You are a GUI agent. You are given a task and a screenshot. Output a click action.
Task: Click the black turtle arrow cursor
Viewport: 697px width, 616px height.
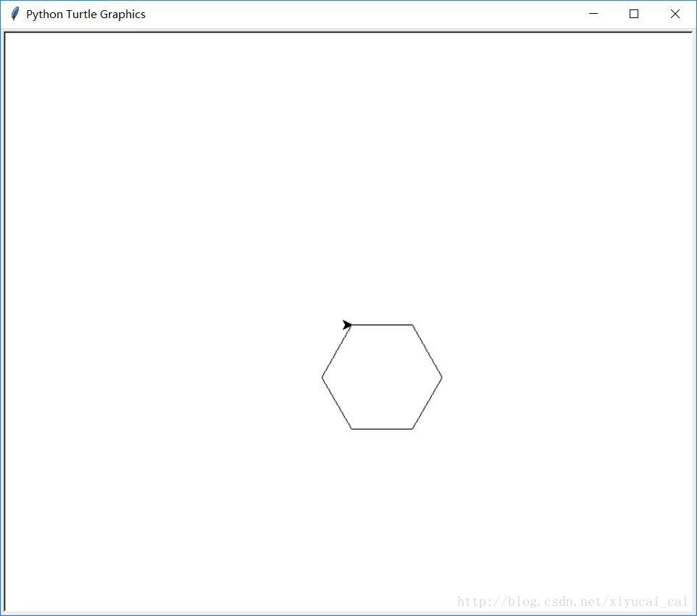(347, 325)
